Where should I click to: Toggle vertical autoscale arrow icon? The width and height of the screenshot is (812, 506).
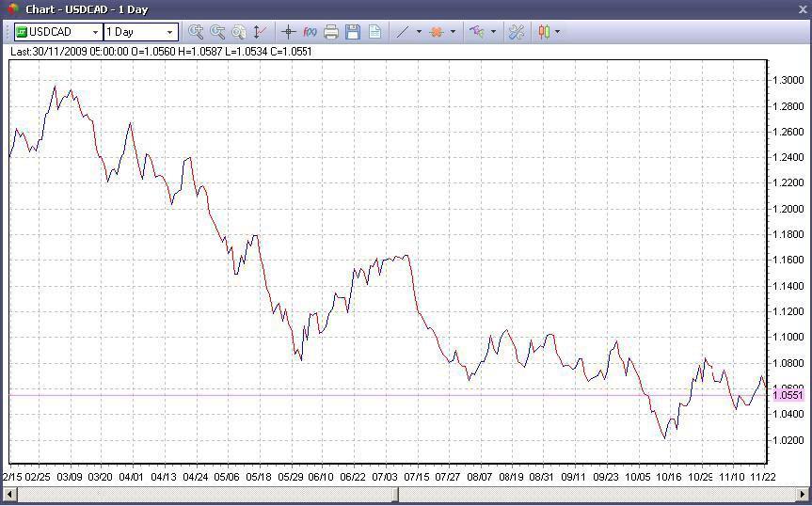pyautogui.click(x=260, y=32)
